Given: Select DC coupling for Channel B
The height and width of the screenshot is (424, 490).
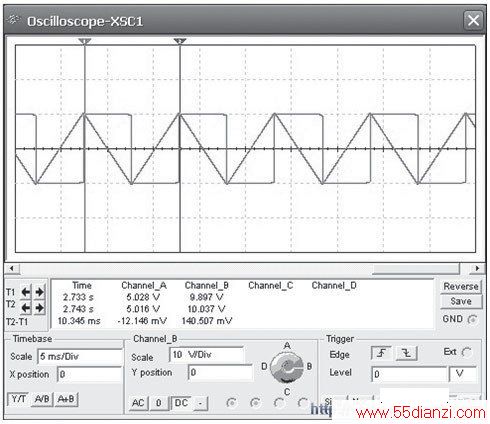Looking at the screenshot, I should (182, 403).
